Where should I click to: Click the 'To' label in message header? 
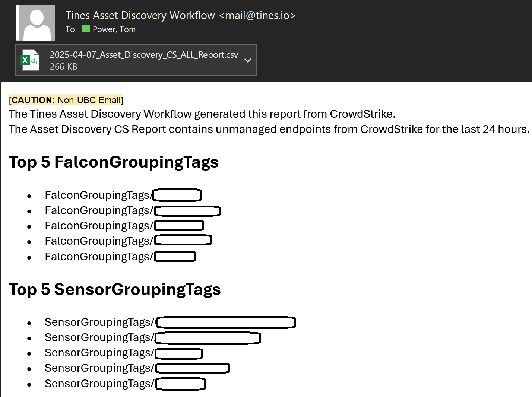(x=70, y=29)
